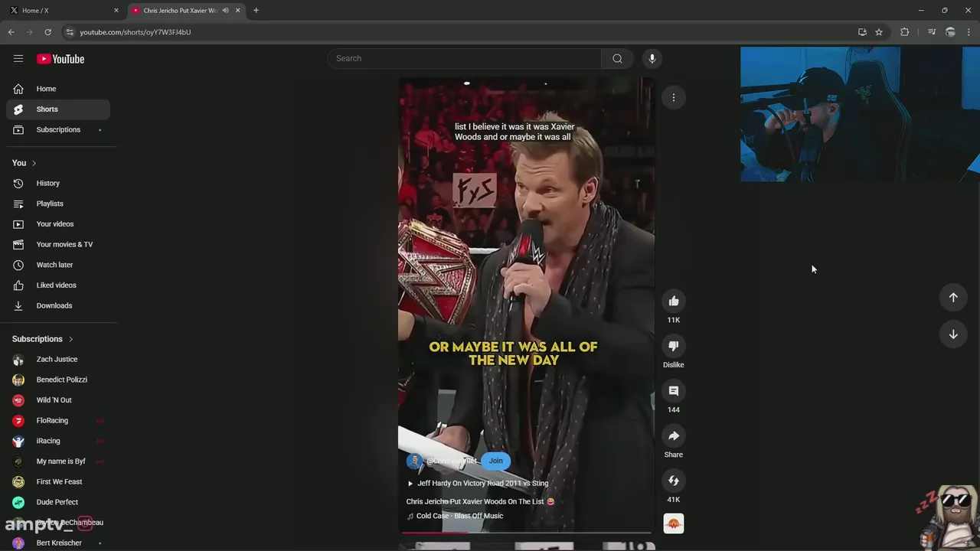This screenshot has width=980, height=551.
Task: Open the comments showing 144
Action: 674,391
